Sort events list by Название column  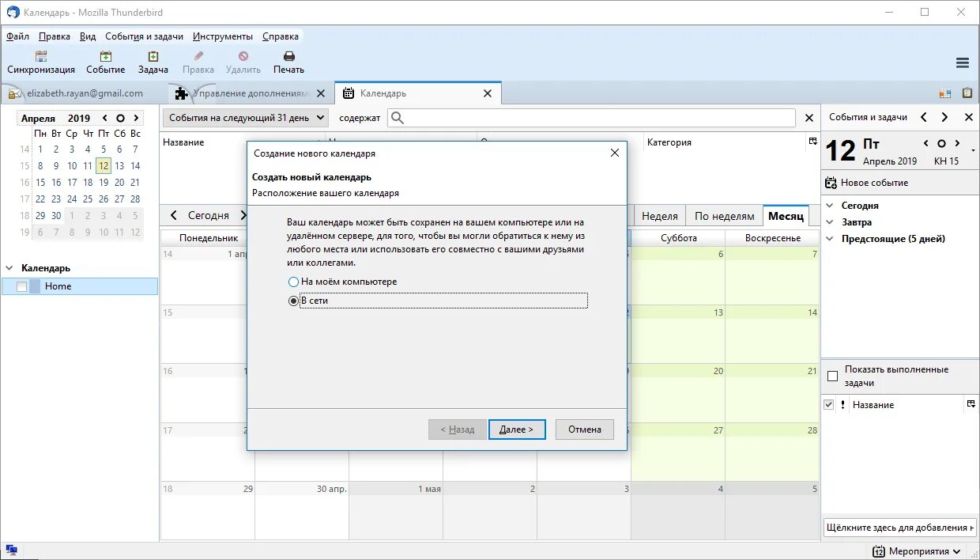coord(183,142)
